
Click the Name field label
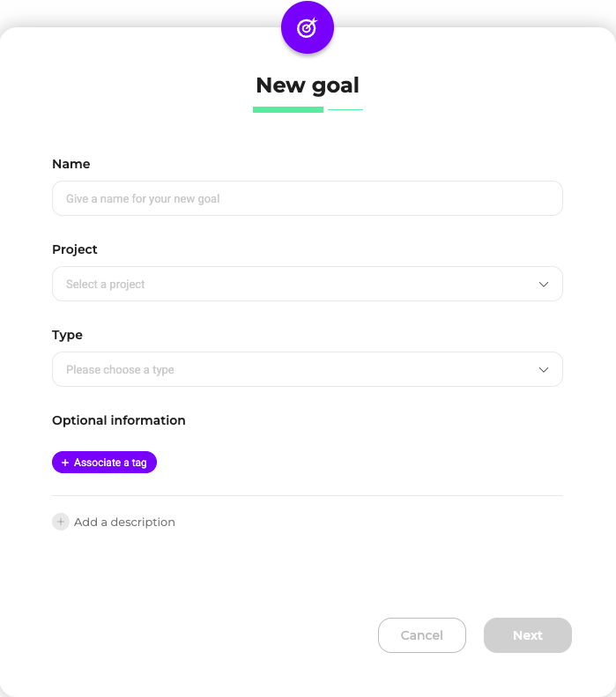(x=71, y=164)
